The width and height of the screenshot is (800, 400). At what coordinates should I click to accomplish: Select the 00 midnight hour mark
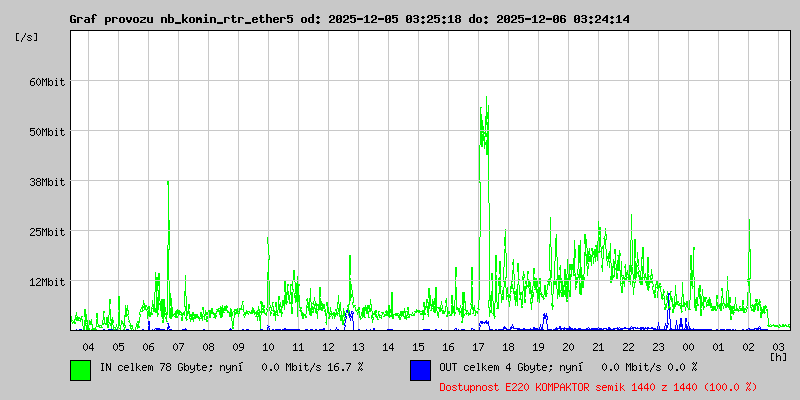tap(688, 347)
